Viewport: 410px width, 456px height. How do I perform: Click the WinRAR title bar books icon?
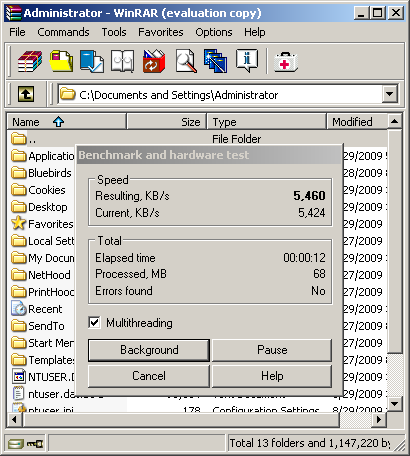[x=14, y=13]
